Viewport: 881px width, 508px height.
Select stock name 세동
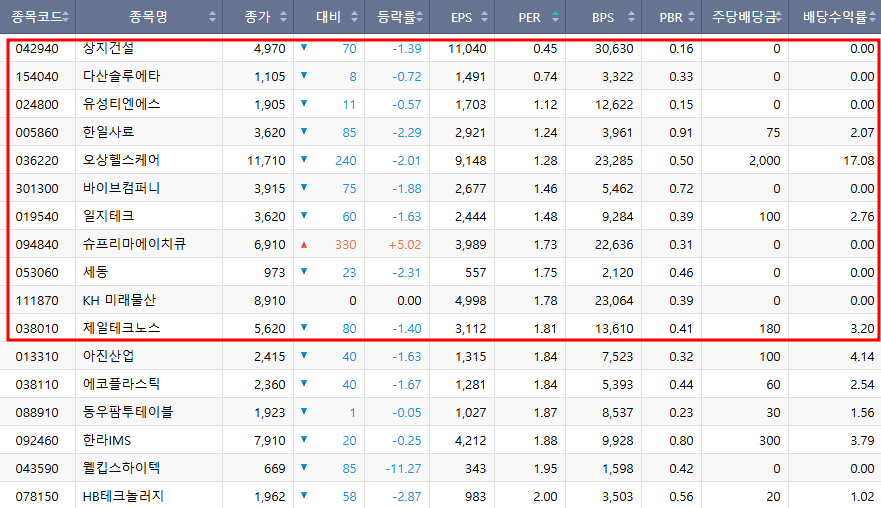coord(95,272)
